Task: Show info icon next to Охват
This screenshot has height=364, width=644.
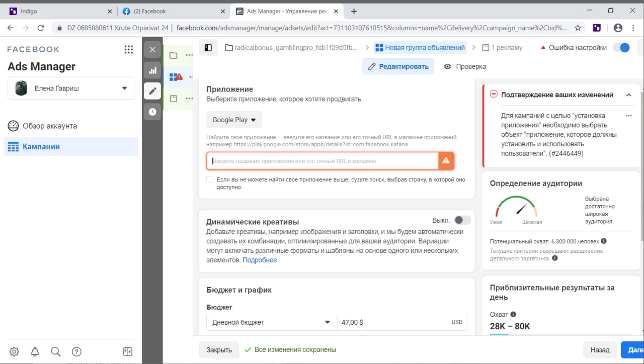Action: 514,314
